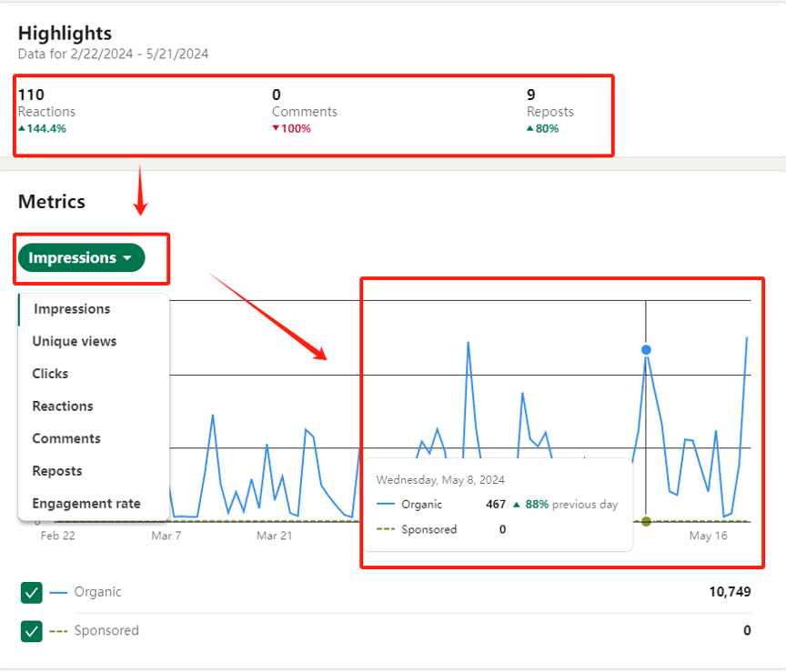This screenshot has height=672, width=786.
Task: Uncheck the Organic series checkbox
Action: pos(32,593)
